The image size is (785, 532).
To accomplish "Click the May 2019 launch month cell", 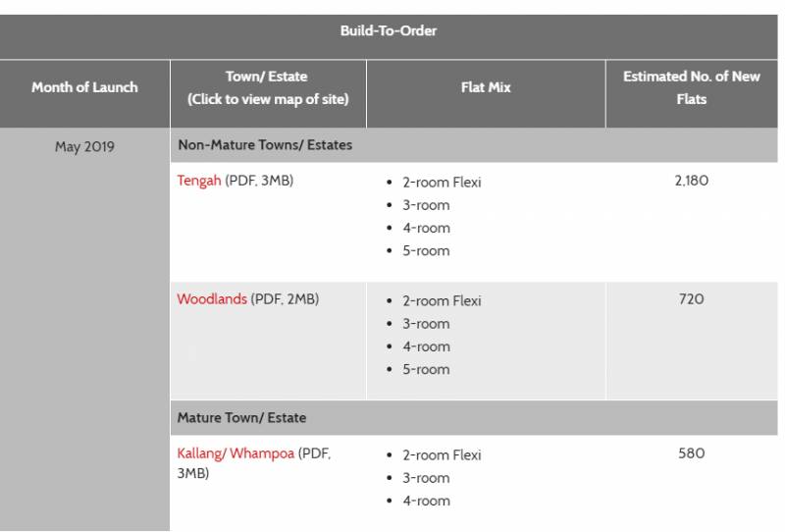I will (84, 147).
